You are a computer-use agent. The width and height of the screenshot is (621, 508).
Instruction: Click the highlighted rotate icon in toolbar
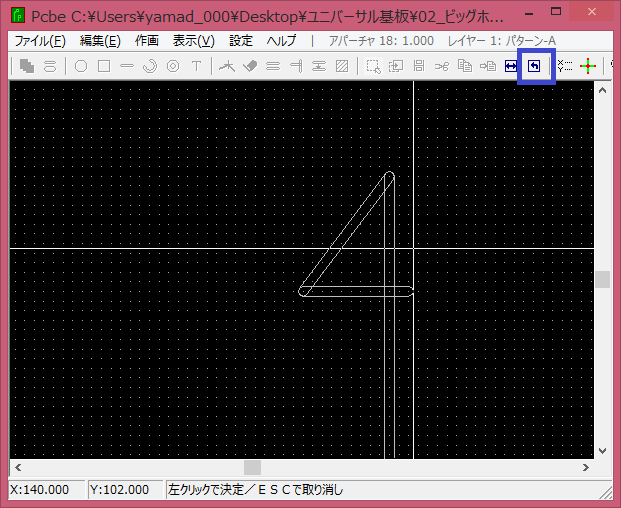[x=535, y=66]
